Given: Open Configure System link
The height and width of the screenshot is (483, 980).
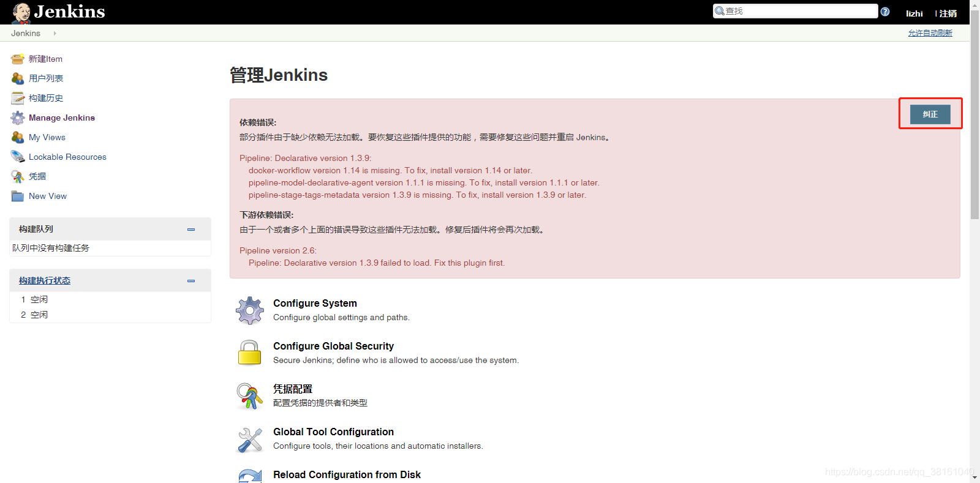Looking at the screenshot, I should click(x=315, y=303).
